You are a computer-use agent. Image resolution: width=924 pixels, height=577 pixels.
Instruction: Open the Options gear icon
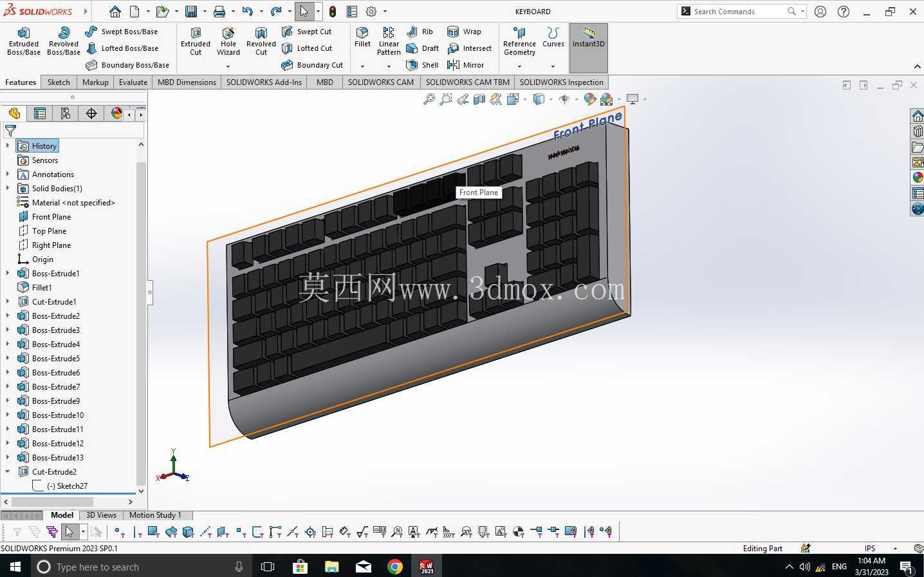point(371,12)
